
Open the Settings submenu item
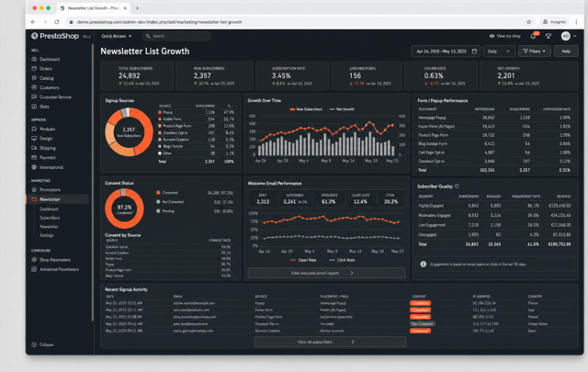47,235
